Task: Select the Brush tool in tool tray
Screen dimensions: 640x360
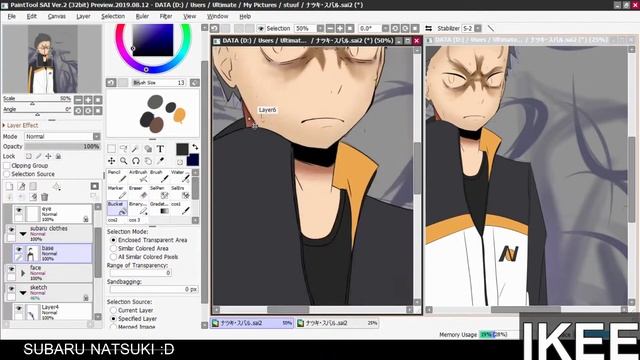Action: coord(159,176)
